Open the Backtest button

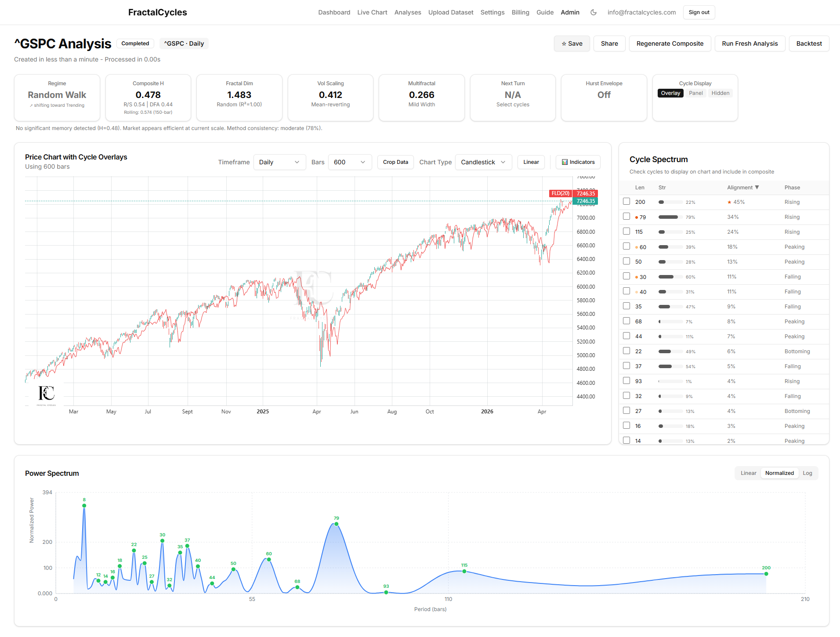coord(809,43)
